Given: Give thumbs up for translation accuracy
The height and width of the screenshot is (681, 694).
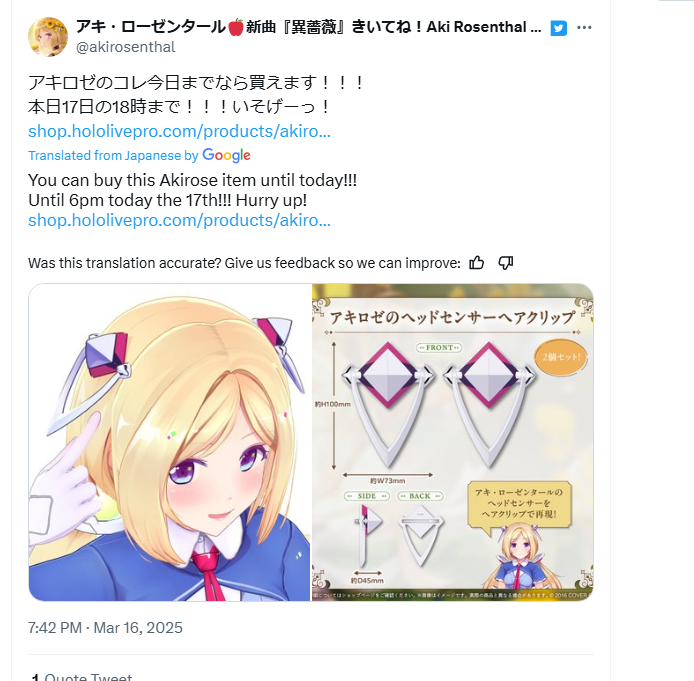Looking at the screenshot, I should tap(476, 263).
